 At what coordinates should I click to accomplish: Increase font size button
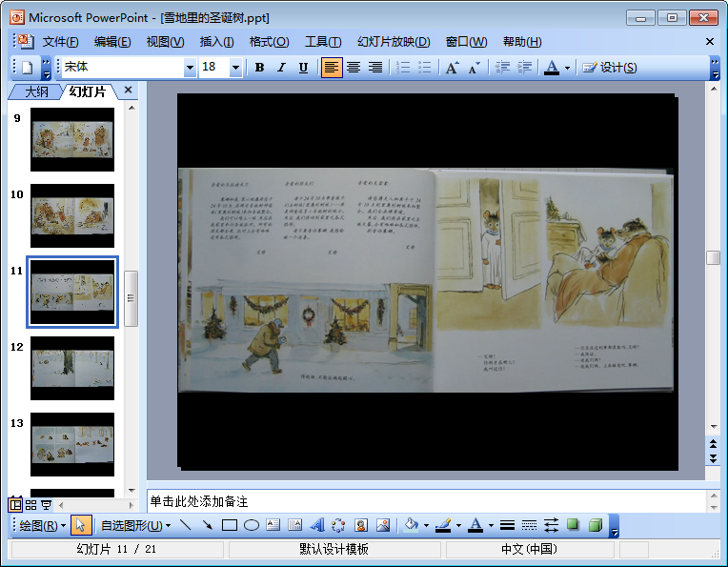tap(453, 68)
